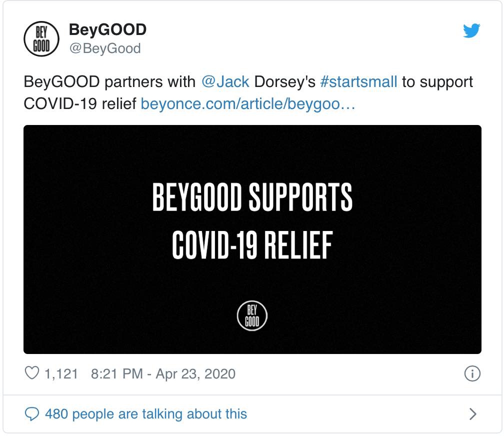Screen dimensions: 504x436
Task: Open the black COVID-19 relief image card
Action: point(252,239)
